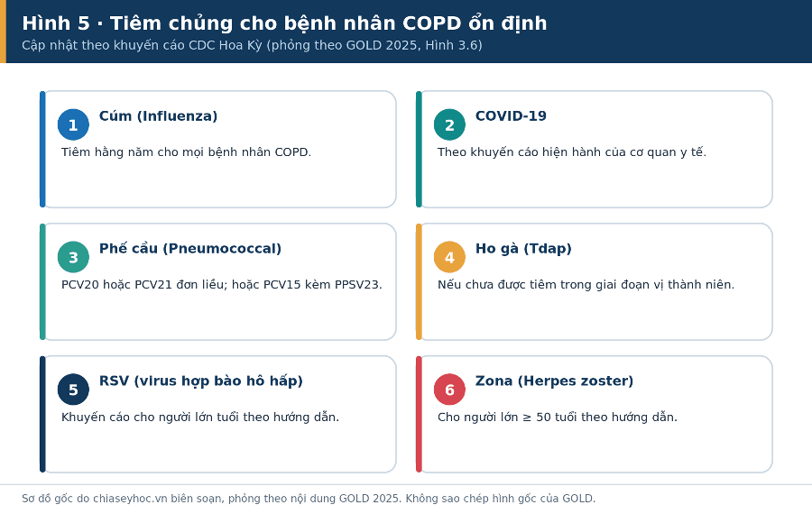The width and height of the screenshot is (812, 514).
Task: Click the text 'Tiêm hằng năm cho mọi bệnh nhân COPD'
Action: pyautogui.click(x=186, y=152)
